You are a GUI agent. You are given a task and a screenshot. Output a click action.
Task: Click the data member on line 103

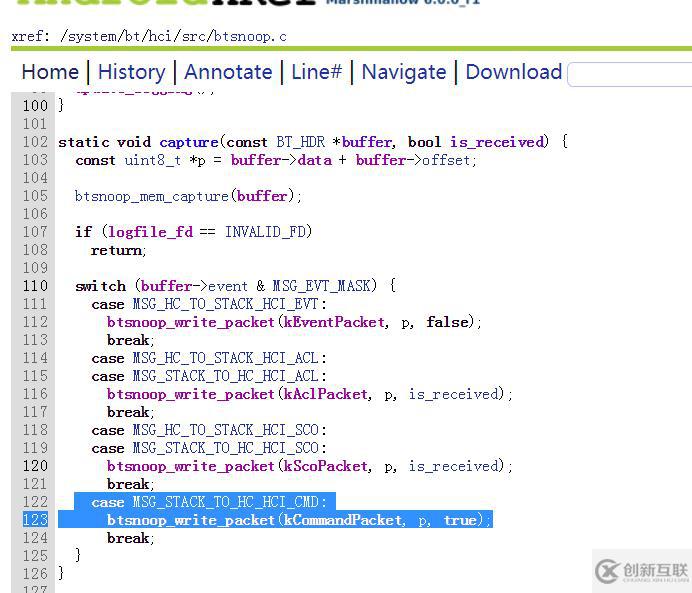coord(315,160)
